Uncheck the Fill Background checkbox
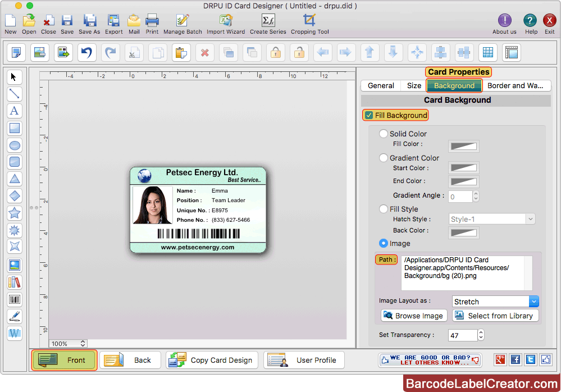Image resolution: width=561 pixels, height=392 pixels. 369,116
